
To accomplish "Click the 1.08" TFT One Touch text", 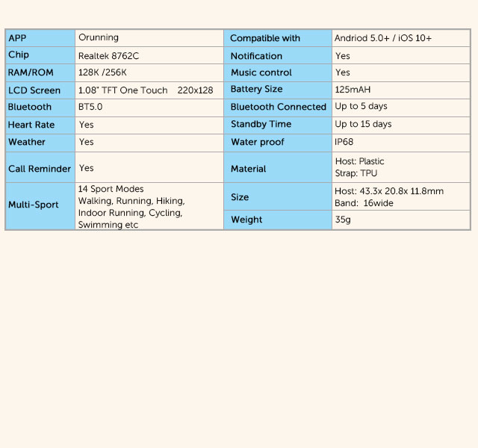I will pos(122,90).
